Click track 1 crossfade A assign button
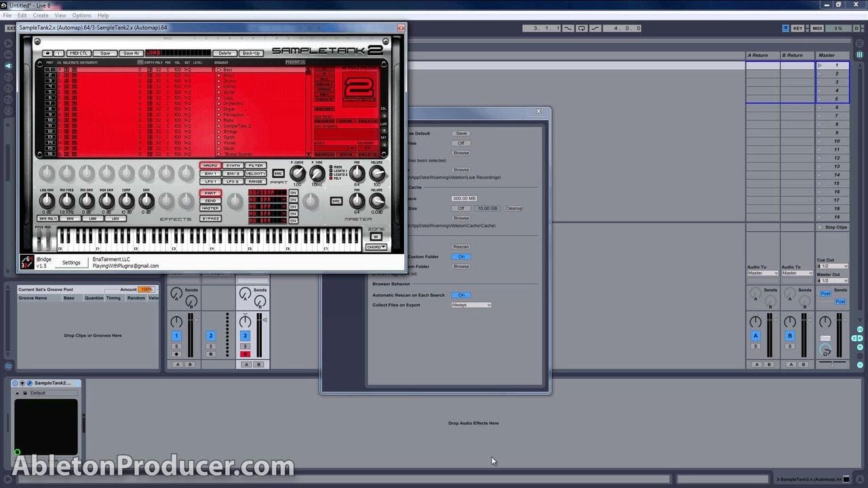The image size is (868, 488). coord(178,365)
